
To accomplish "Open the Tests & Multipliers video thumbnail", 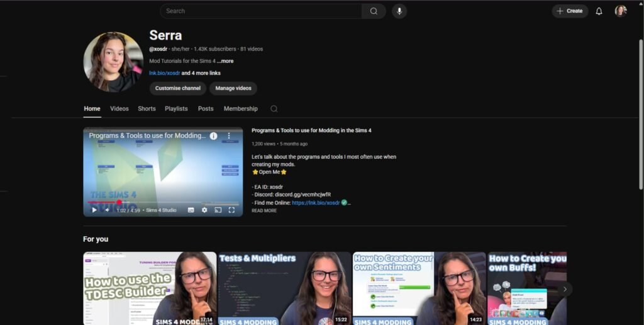I will (x=284, y=288).
